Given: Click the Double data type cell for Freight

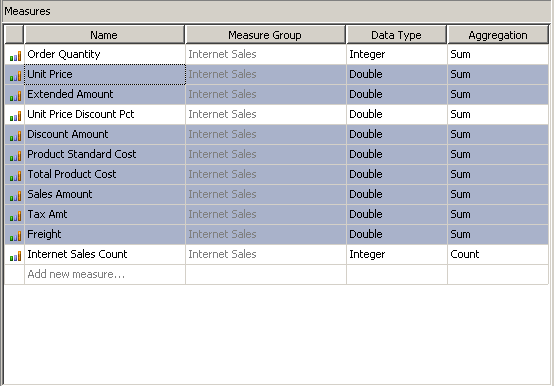Looking at the screenshot, I should [397, 234].
